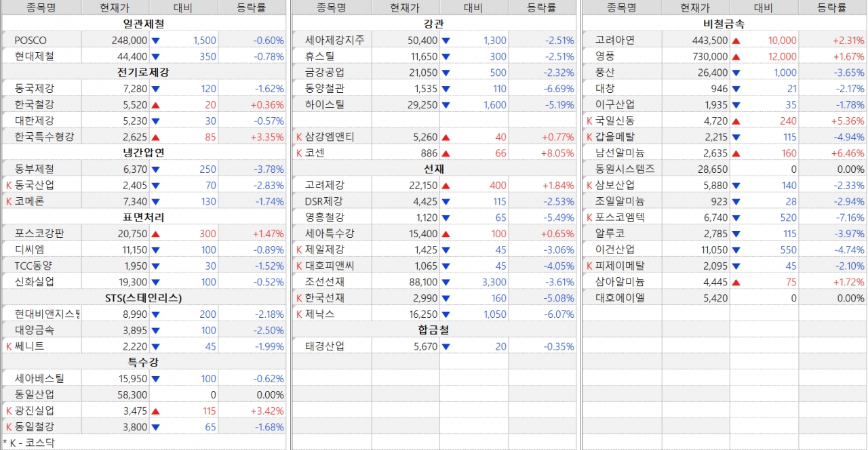Click the 냉간압연 section heading
868x450 pixels.
coord(144,152)
